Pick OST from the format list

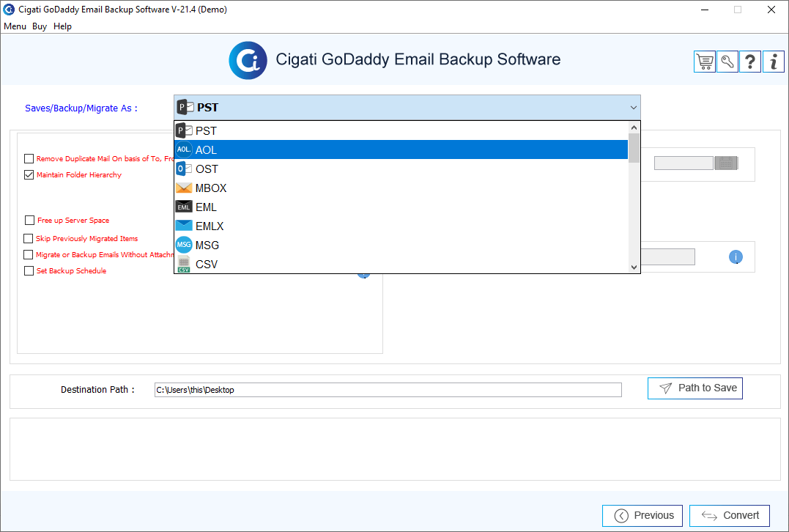tap(401, 169)
